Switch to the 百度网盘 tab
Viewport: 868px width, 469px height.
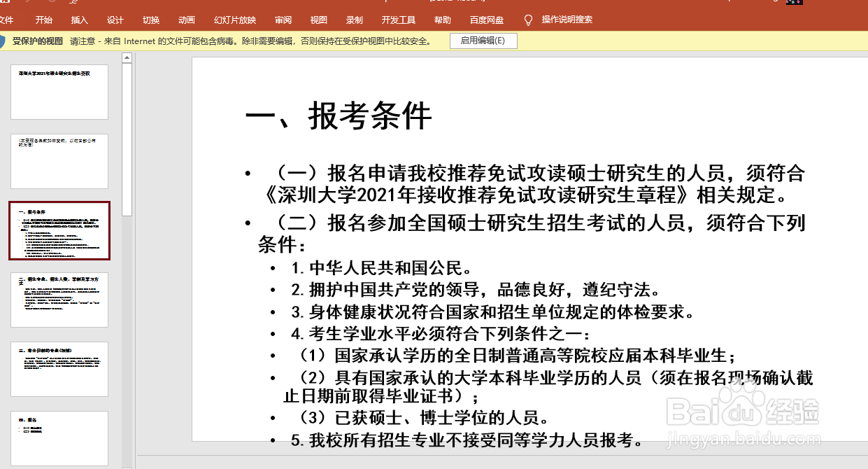pyautogui.click(x=487, y=20)
